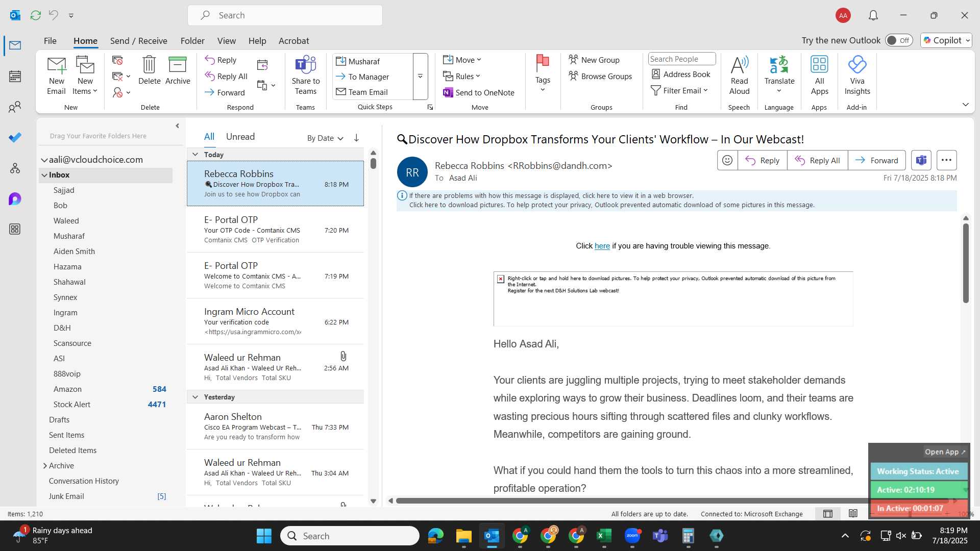The image size is (980, 551).
Task: Click Open App in tracker widget
Action: (x=945, y=452)
